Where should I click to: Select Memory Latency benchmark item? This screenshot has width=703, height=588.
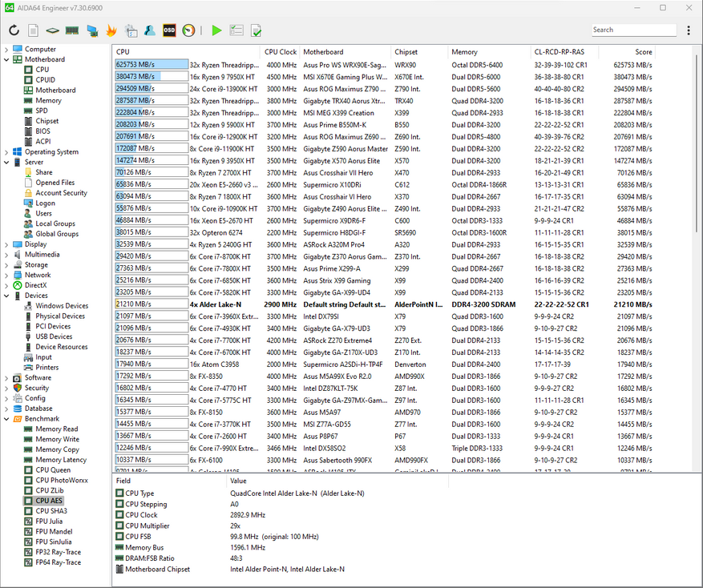point(60,460)
